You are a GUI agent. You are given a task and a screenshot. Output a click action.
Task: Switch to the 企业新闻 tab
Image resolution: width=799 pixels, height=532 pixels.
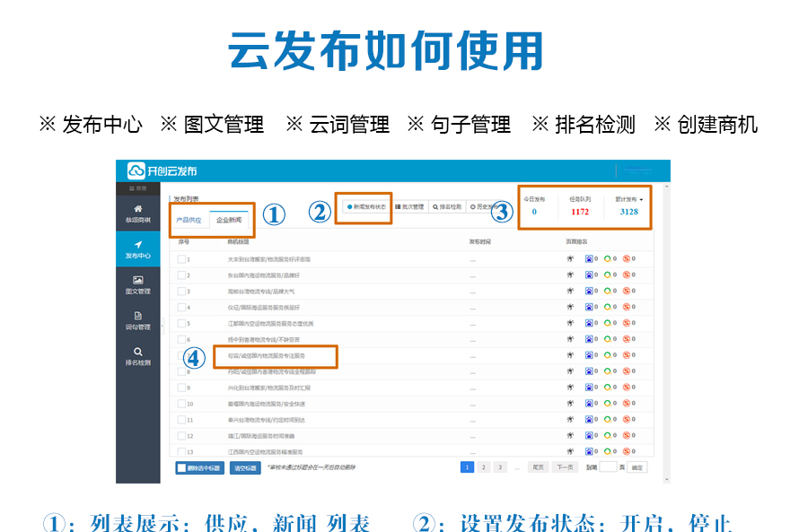coord(229,220)
